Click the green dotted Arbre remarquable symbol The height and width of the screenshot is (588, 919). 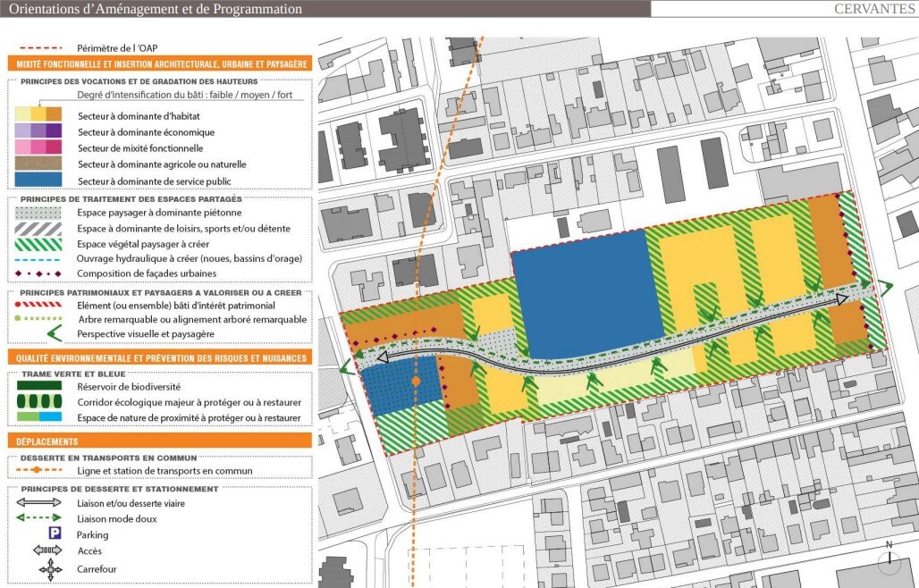(x=38, y=319)
